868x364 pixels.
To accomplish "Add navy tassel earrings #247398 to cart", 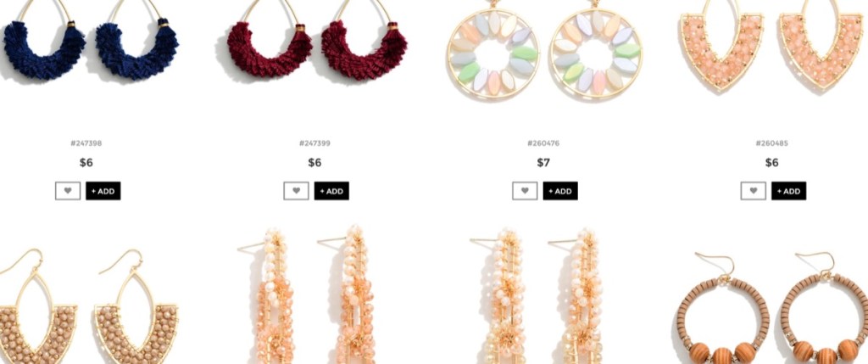I will 103,191.
